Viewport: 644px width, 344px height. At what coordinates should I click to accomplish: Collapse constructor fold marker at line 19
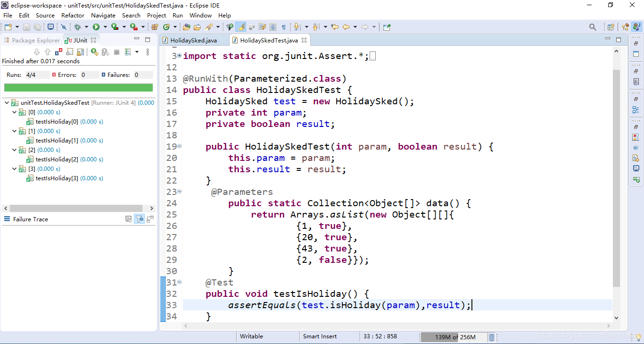[x=180, y=146]
